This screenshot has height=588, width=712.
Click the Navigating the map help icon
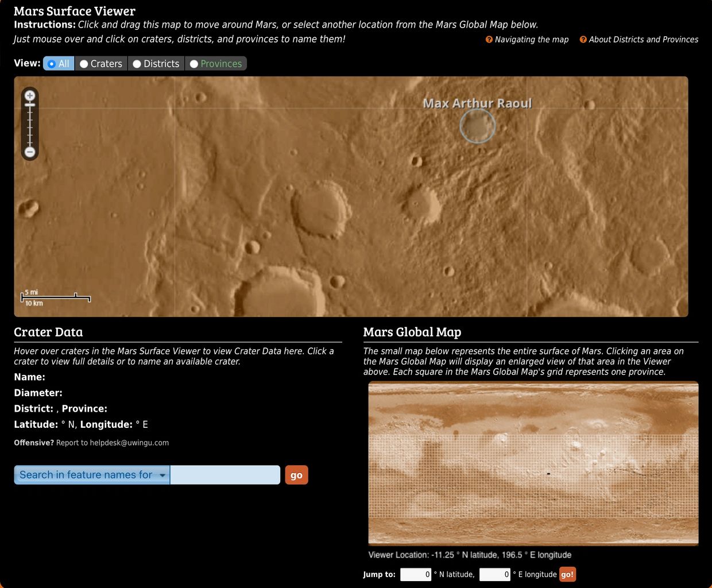(x=489, y=40)
